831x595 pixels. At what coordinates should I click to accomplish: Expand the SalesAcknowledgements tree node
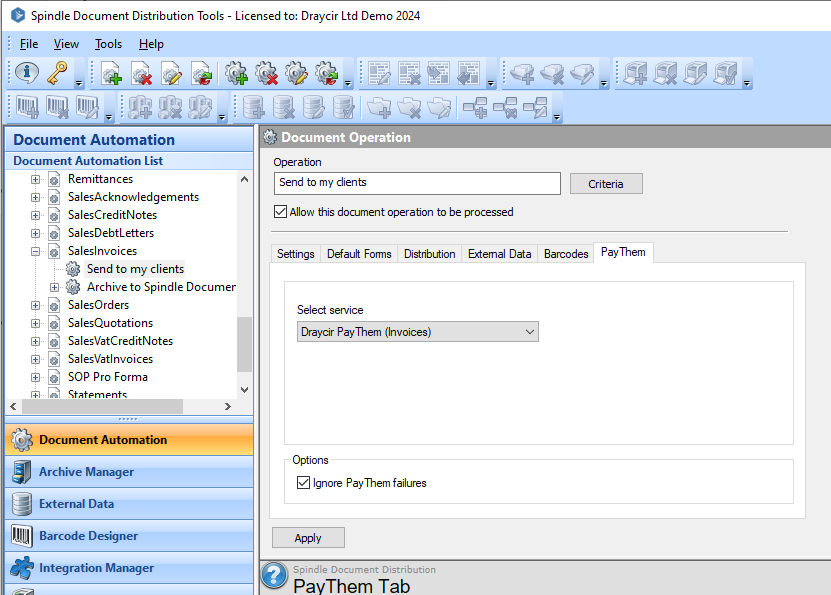pos(35,197)
